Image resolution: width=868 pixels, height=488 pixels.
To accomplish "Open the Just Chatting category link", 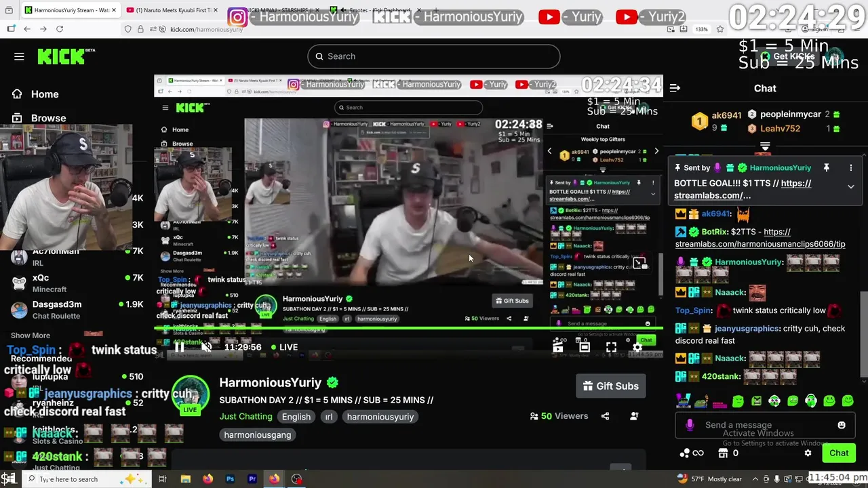I will point(245,417).
